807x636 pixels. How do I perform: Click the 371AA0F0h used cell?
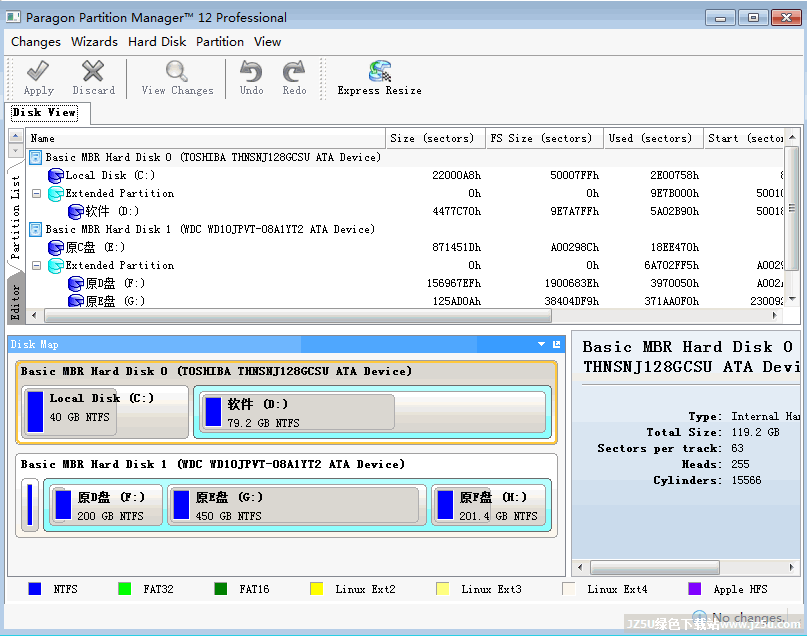[671, 301]
